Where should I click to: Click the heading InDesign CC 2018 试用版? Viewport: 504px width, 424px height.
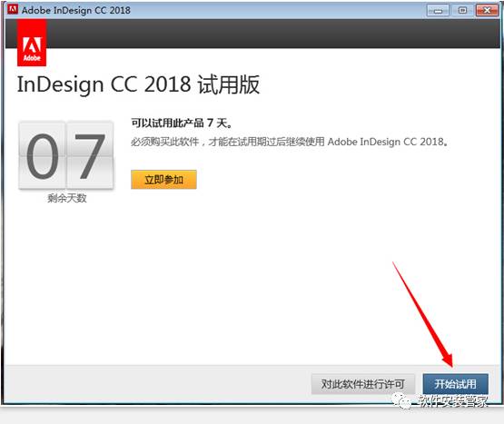point(138,84)
